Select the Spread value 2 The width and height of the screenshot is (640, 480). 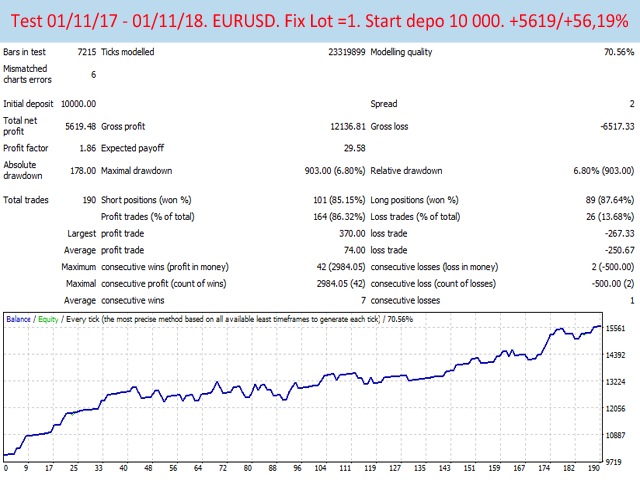coord(632,104)
